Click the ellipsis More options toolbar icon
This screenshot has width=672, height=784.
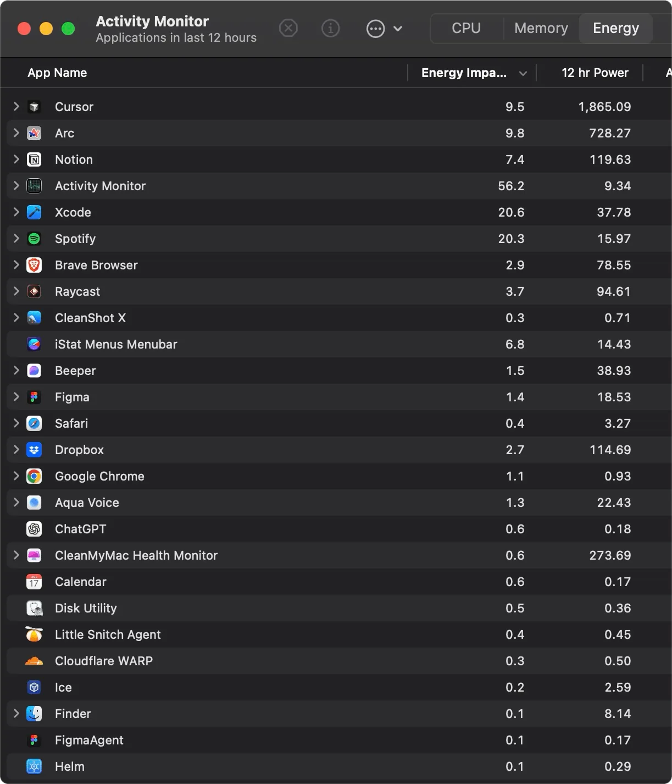[x=375, y=29]
